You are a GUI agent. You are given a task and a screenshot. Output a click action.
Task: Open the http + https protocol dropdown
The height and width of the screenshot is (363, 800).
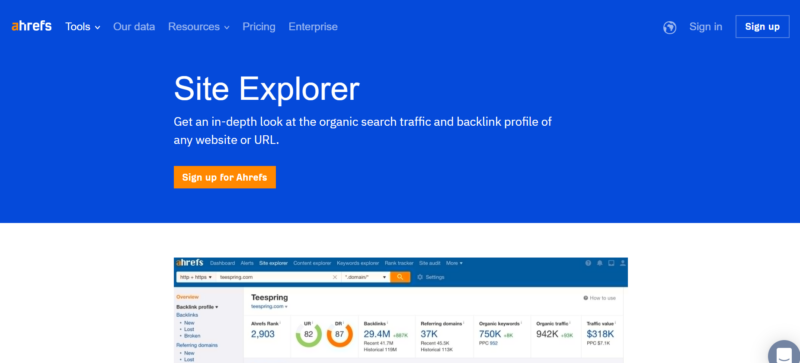pyautogui.click(x=196, y=277)
